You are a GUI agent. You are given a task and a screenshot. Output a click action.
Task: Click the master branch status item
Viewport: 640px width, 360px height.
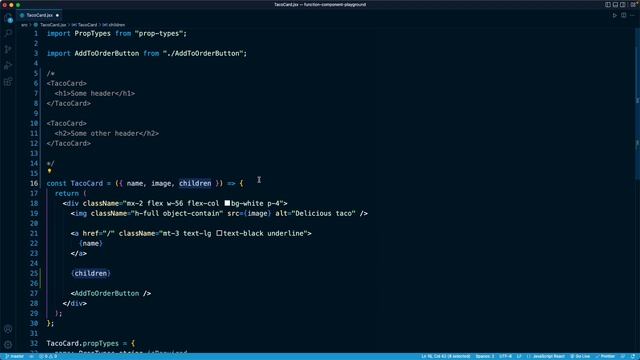point(14,356)
